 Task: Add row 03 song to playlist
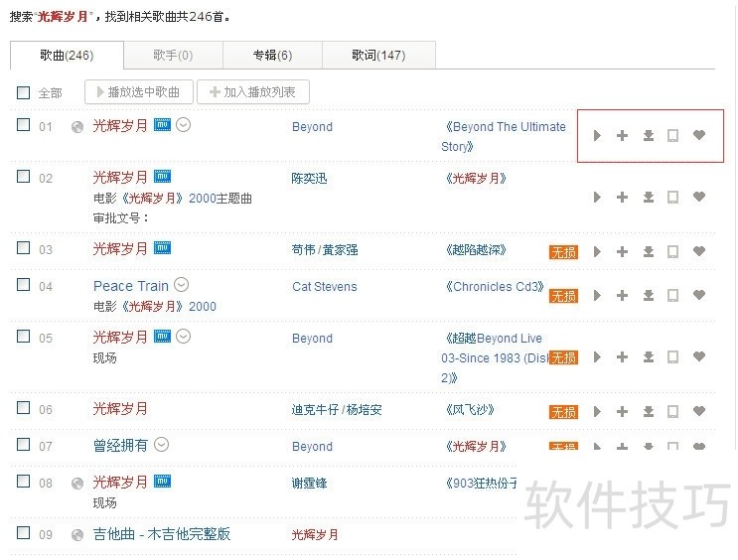(x=622, y=252)
